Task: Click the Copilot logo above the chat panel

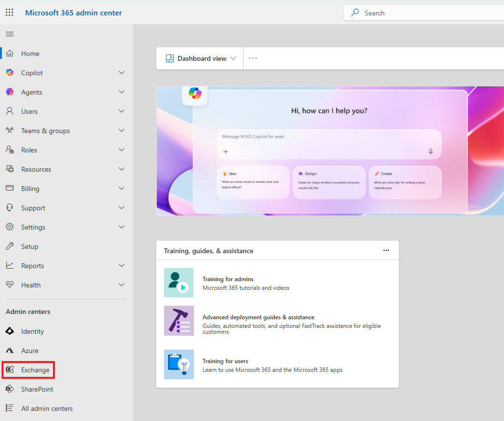Action: (x=195, y=93)
